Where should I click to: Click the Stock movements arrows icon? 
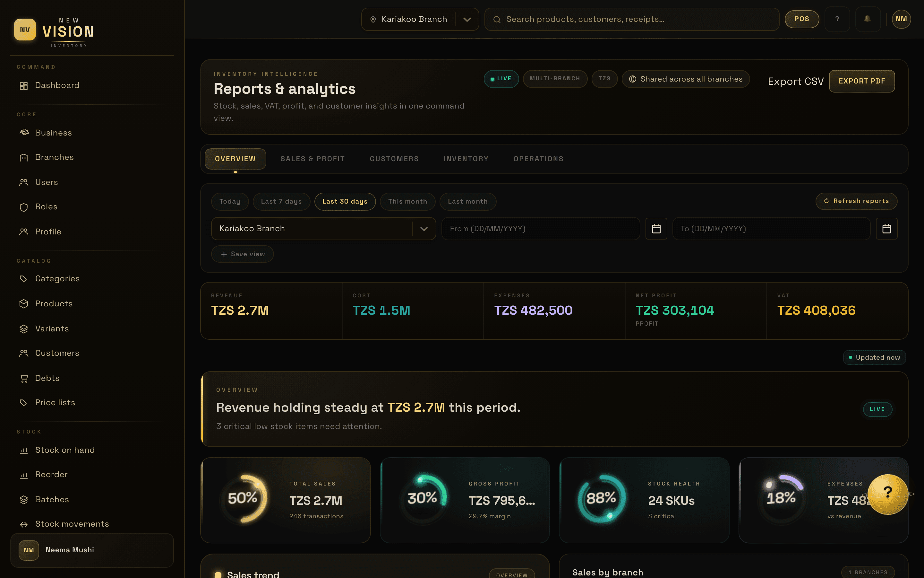24,524
